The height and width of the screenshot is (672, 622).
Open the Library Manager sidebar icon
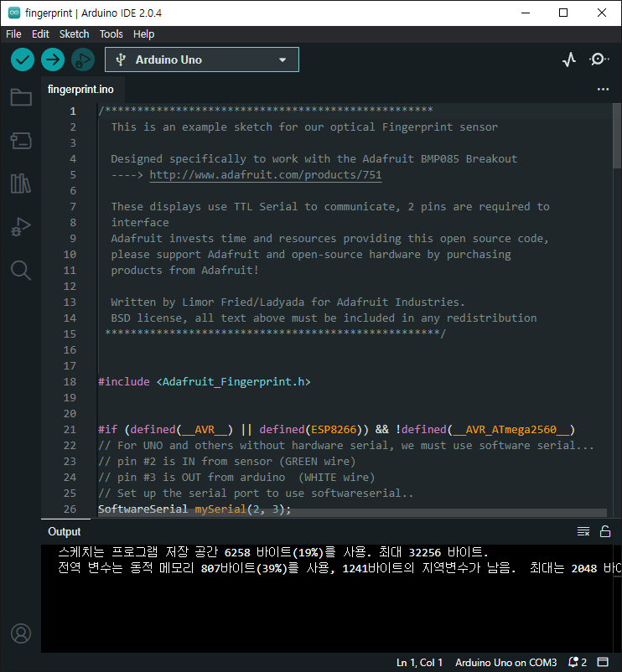click(21, 184)
